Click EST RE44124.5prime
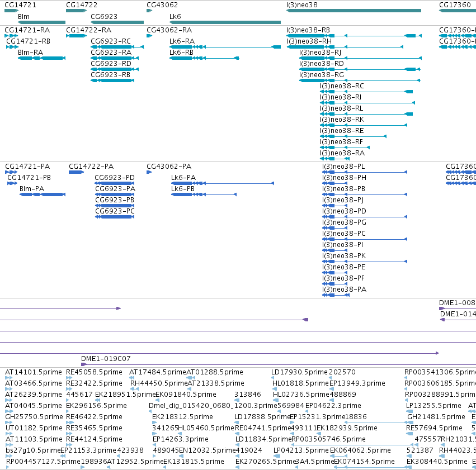Viewport: 476px width, 470px height. pyautogui.click(x=94, y=439)
